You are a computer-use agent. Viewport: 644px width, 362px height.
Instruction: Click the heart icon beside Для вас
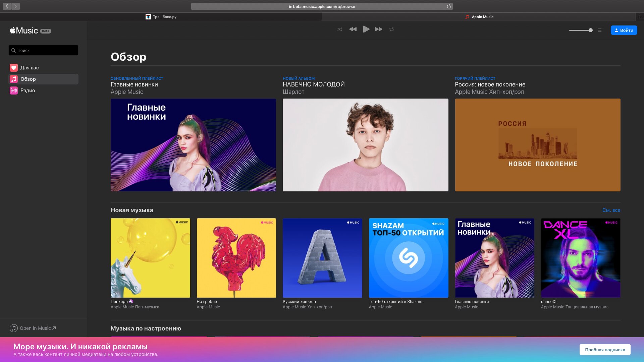pyautogui.click(x=14, y=68)
